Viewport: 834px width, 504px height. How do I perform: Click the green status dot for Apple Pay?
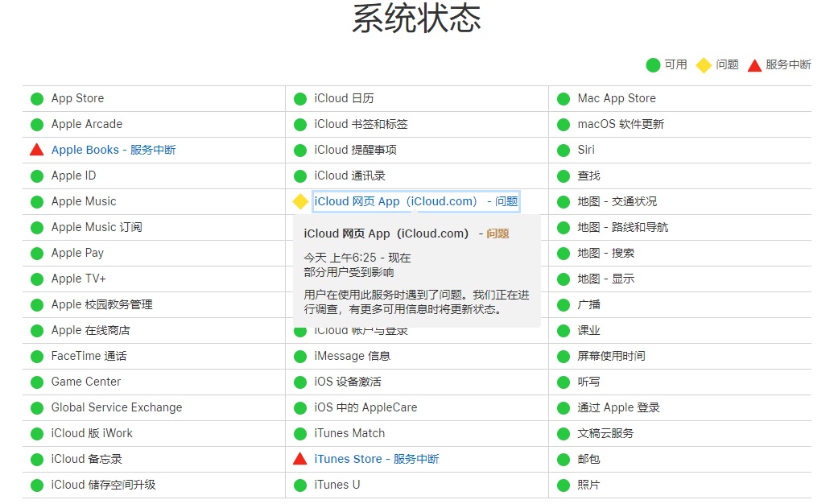(37, 254)
